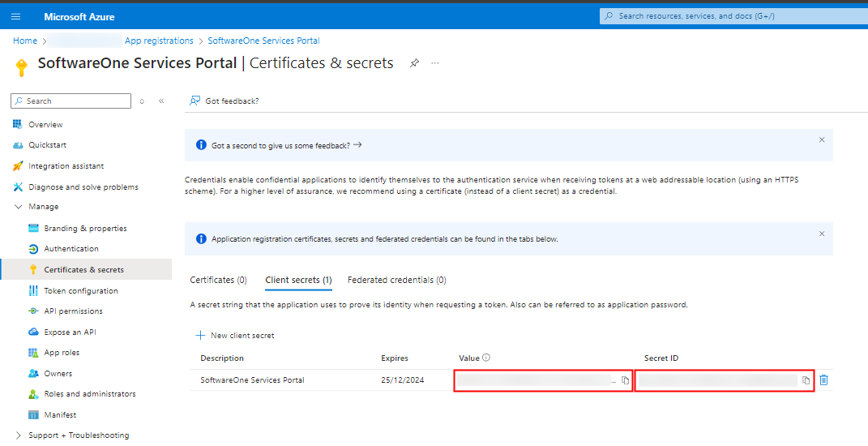Switch to the Federated credentials (0) tab
Screen dimensions: 868x446
click(396, 280)
